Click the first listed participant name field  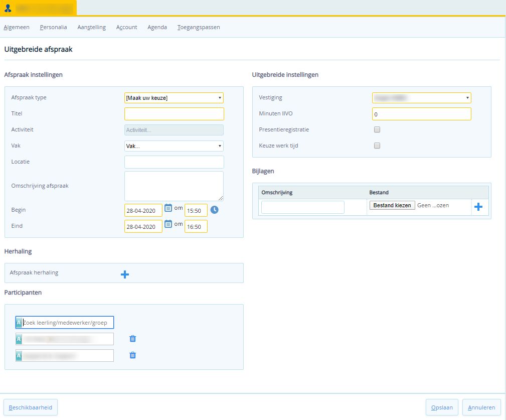65,339
